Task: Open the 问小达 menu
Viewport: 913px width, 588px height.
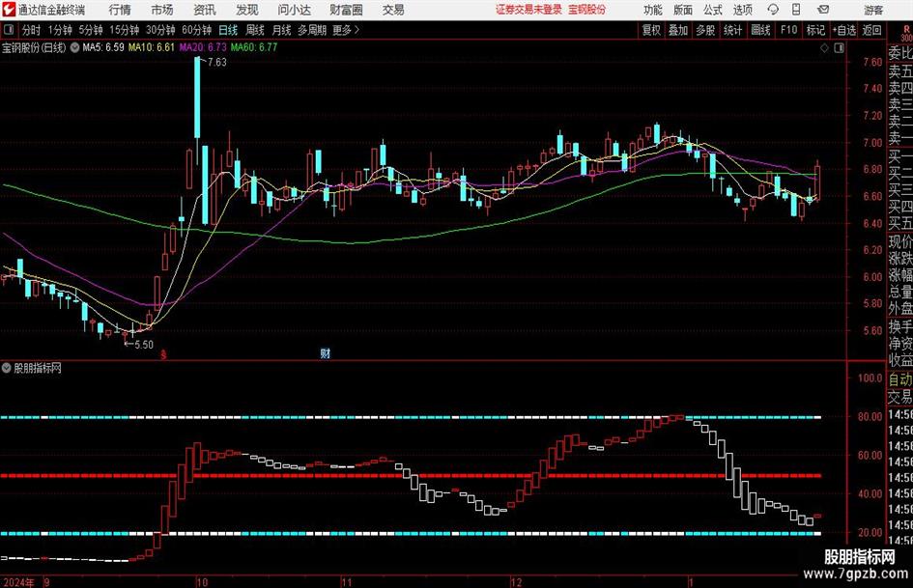Action: [x=294, y=10]
